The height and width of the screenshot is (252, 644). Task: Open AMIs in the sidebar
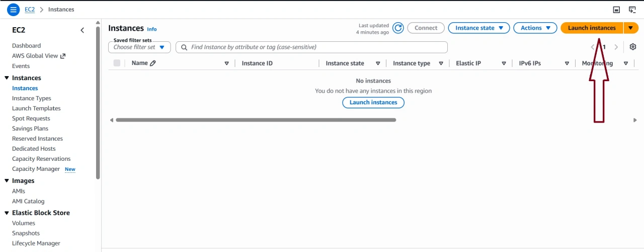[19, 191]
